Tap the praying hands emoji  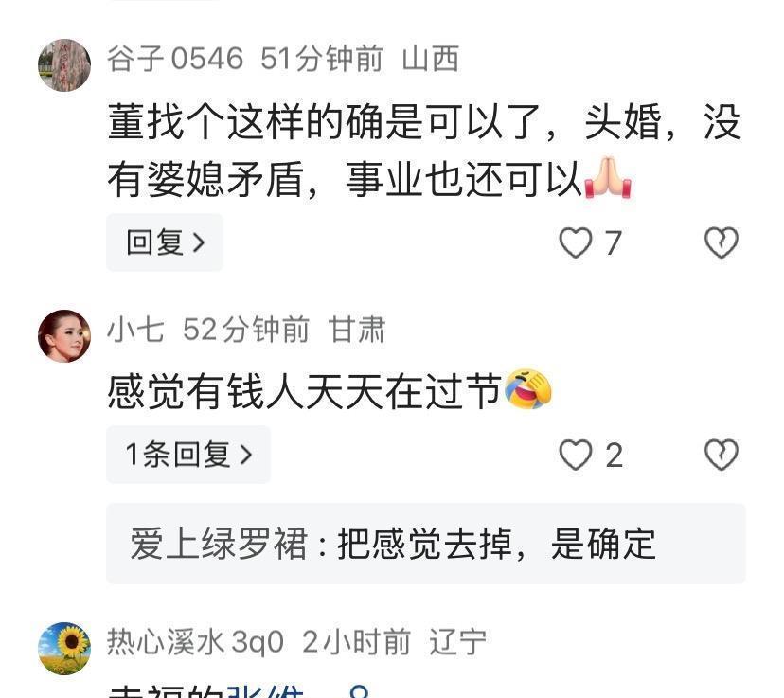(608, 177)
